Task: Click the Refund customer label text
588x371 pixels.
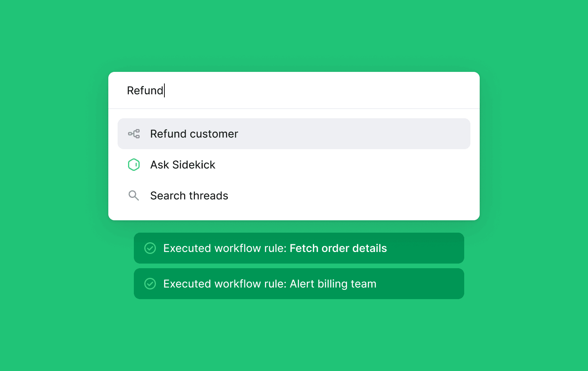Action: point(194,134)
